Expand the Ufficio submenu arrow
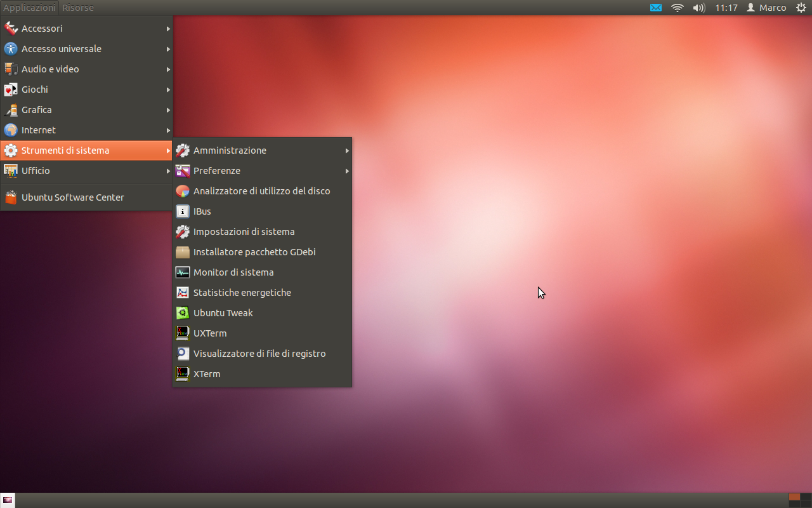Screen dimensions: 812x508 168,171
